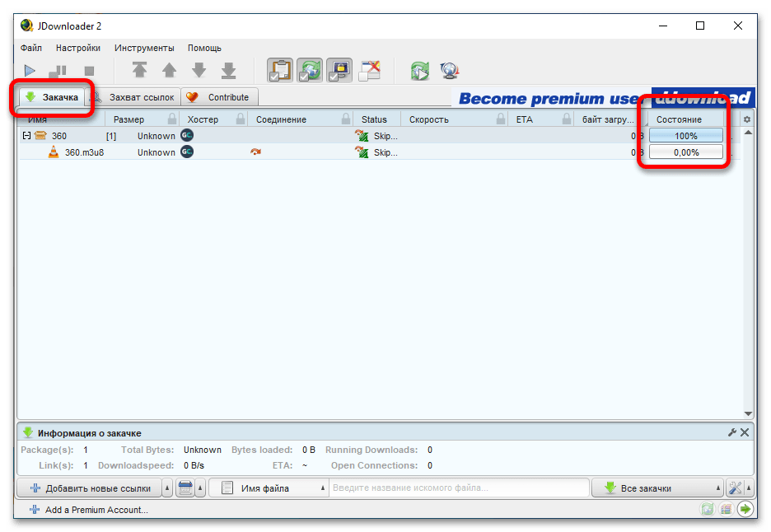771x532 pixels.
Task: Click Add a Premium Account link
Action: click(x=90, y=510)
